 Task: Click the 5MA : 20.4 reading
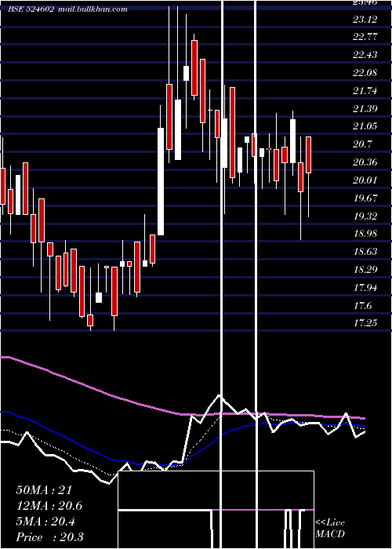(45, 522)
